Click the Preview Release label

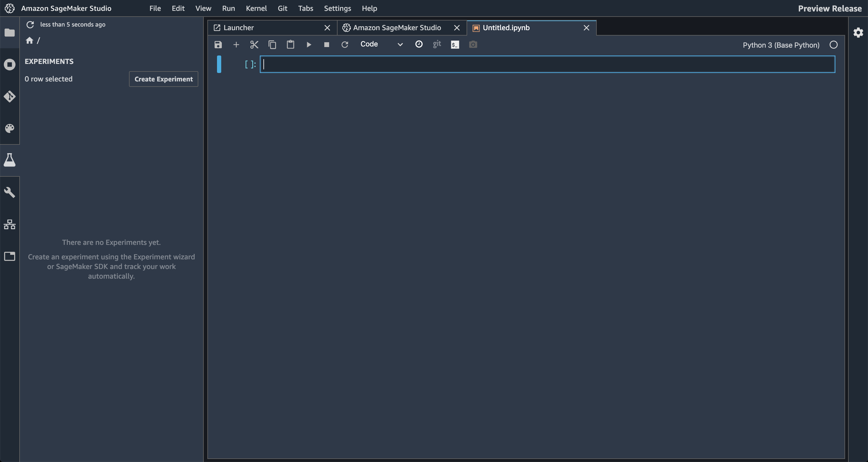[x=830, y=8]
